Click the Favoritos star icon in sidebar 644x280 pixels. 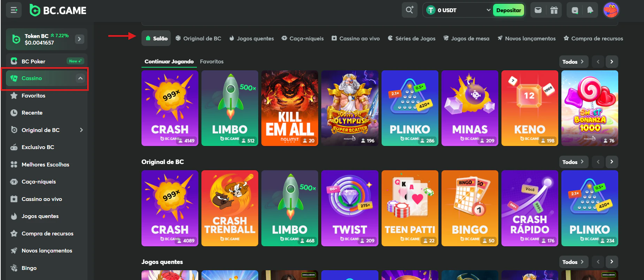(14, 95)
